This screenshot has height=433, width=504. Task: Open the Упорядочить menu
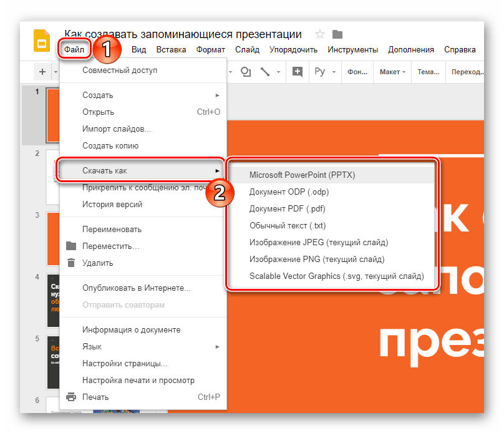(x=293, y=50)
